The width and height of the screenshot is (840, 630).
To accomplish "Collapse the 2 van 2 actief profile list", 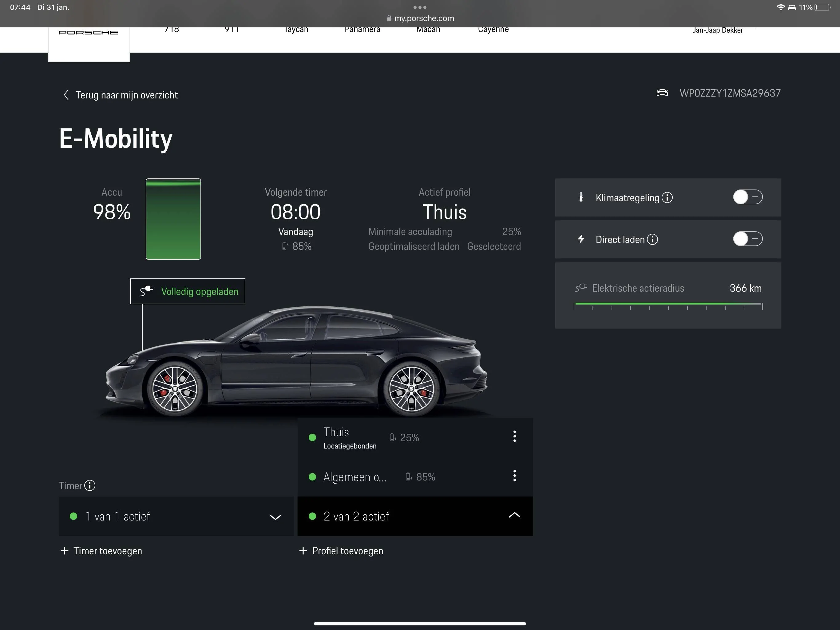I will coord(415,516).
